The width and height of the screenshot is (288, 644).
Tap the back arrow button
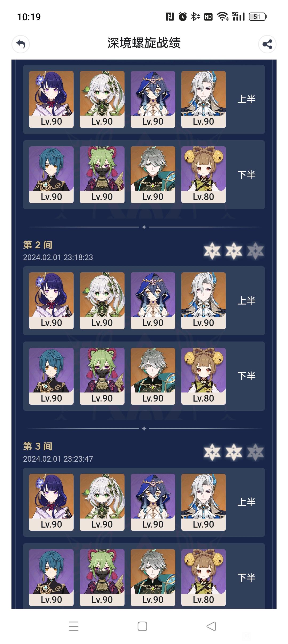click(21, 44)
